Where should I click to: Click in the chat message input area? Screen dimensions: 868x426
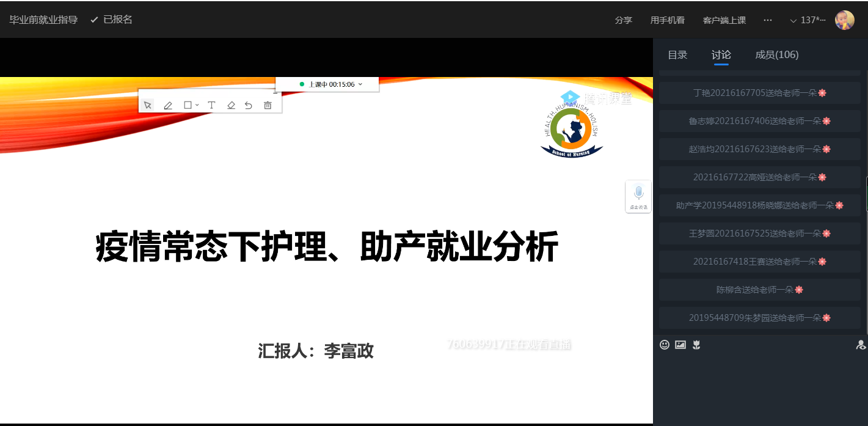tap(760, 385)
